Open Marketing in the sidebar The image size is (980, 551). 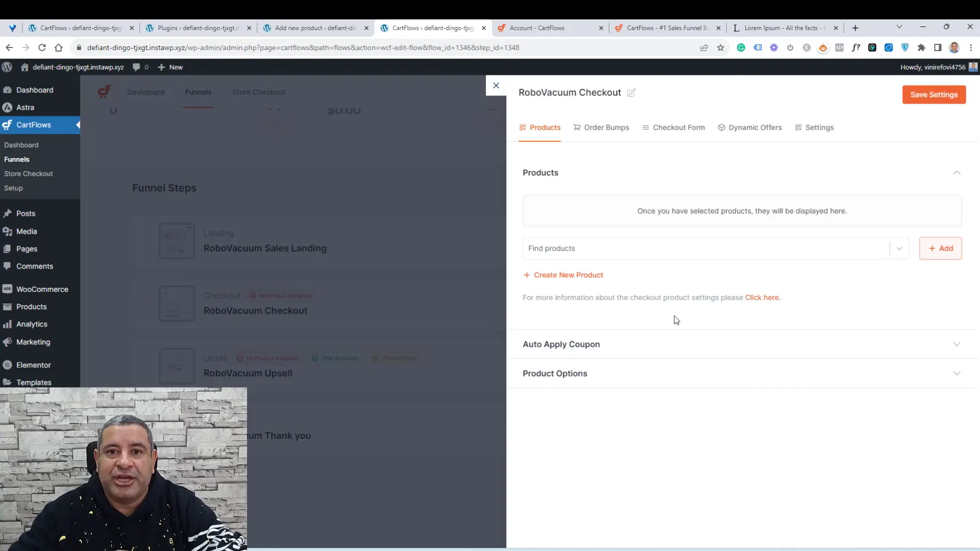coord(33,342)
